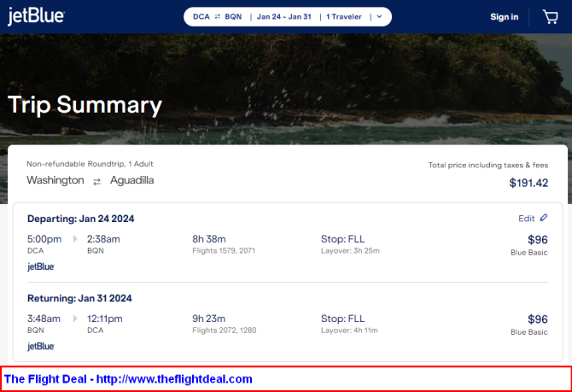Click the jetBlue airline logo under the returning flight
Viewport: 572px width, 392px height.
[x=41, y=346]
